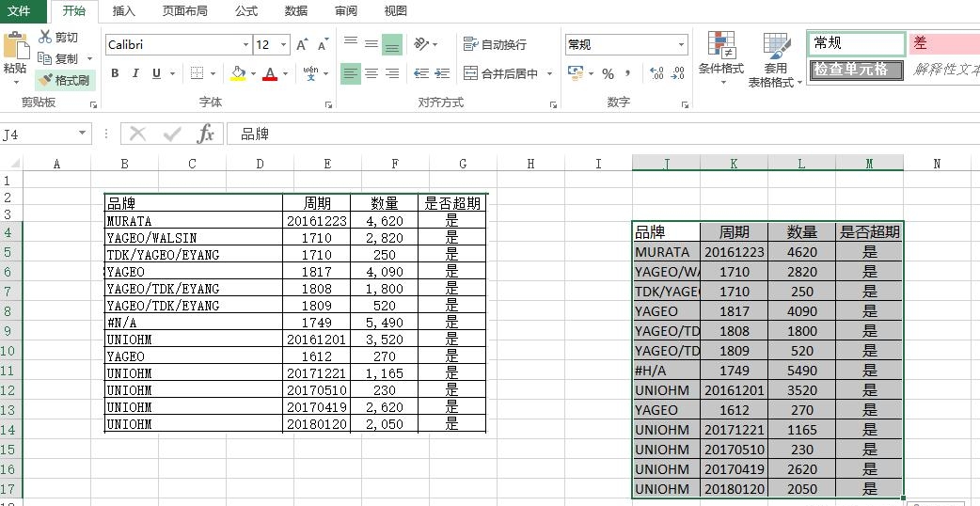Switch to the 公式 (Formulas) tab
The width and height of the screenshot is (980, 506).
pos(246,10)
